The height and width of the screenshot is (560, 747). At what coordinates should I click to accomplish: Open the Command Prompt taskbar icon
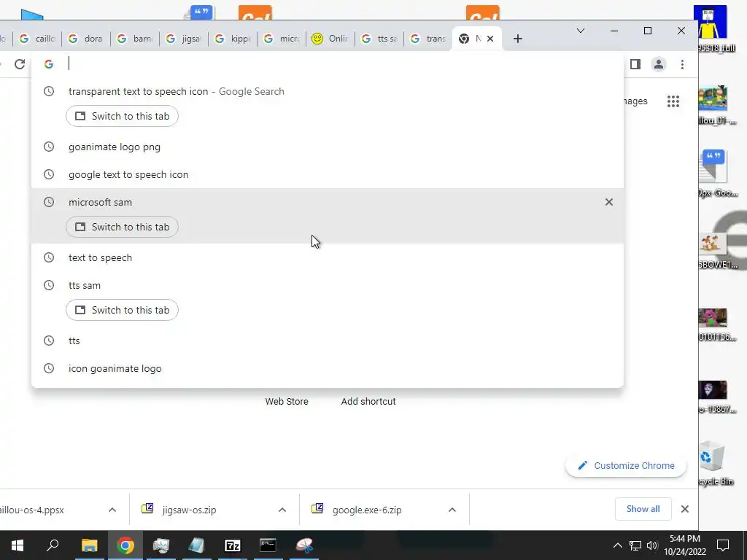pos(268,545)
